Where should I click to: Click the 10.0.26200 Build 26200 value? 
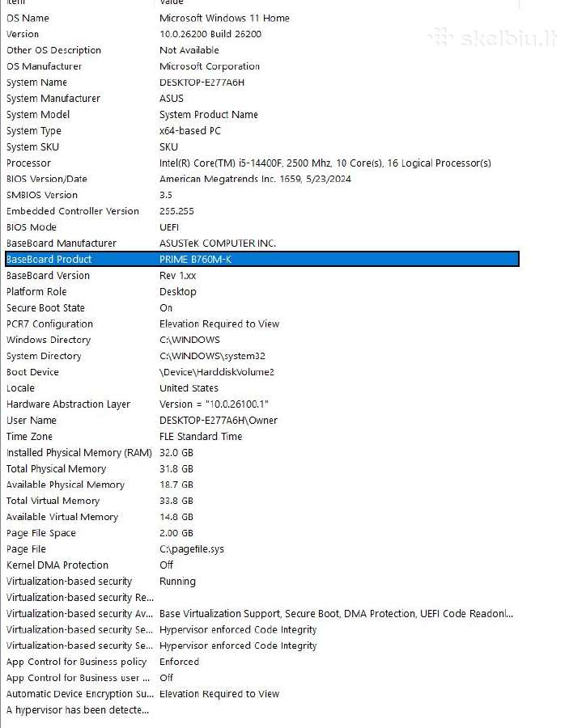point(210,34)
